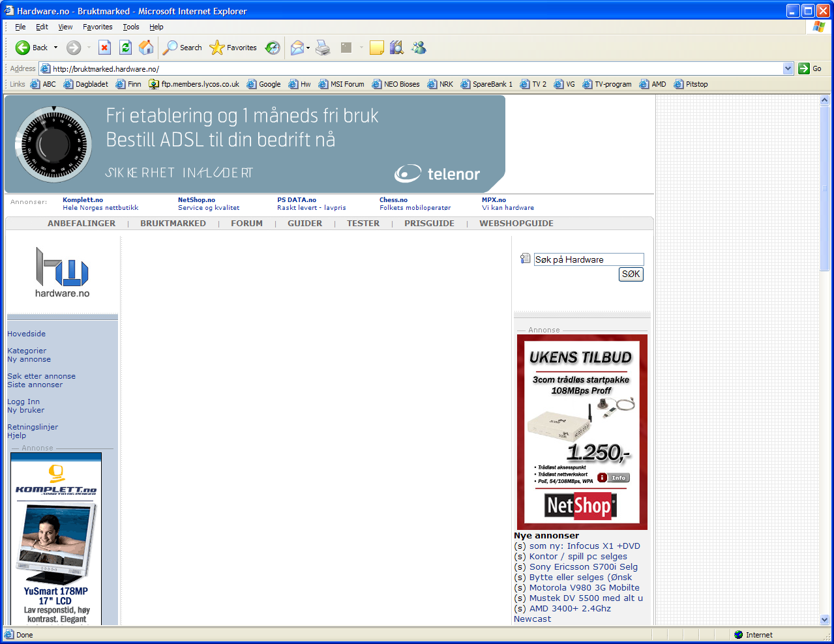Open the Komplett.no advertiser link

83,200
